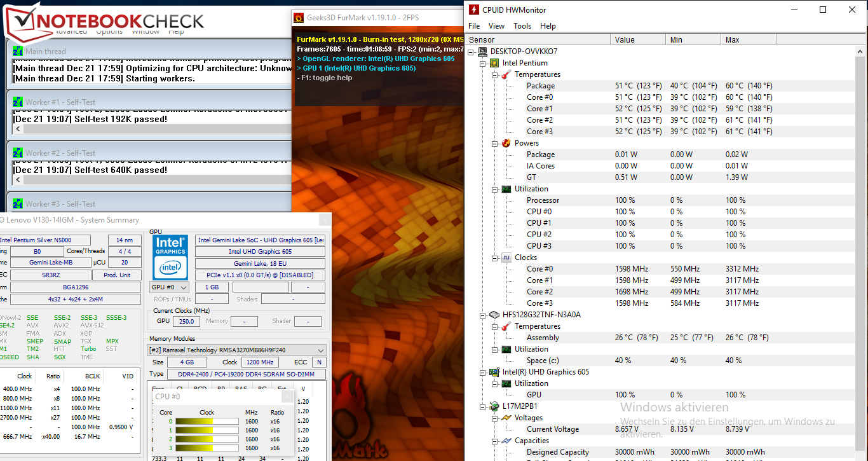Collapse the DESKTOP-OVVKKO7 root node

(x=471, y=52)
